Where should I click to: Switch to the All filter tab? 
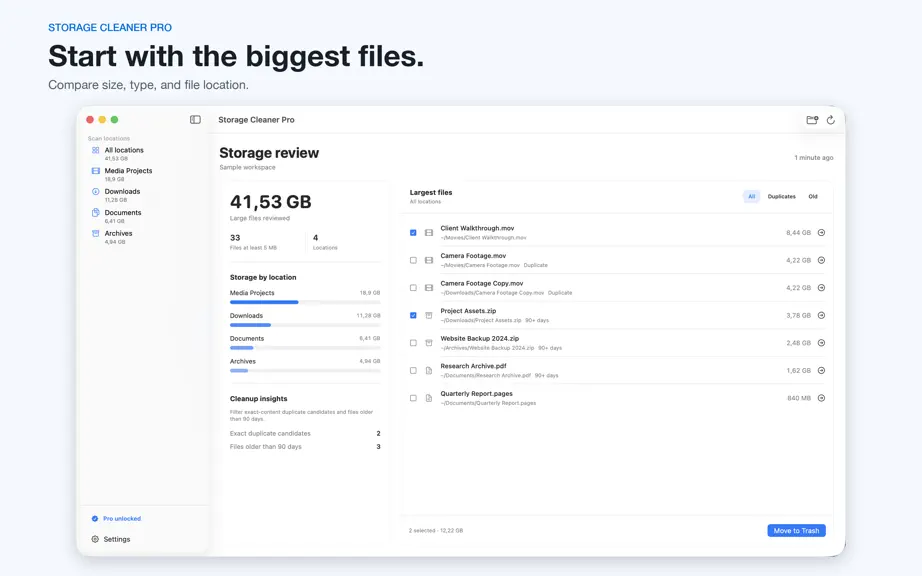[751, 196]
